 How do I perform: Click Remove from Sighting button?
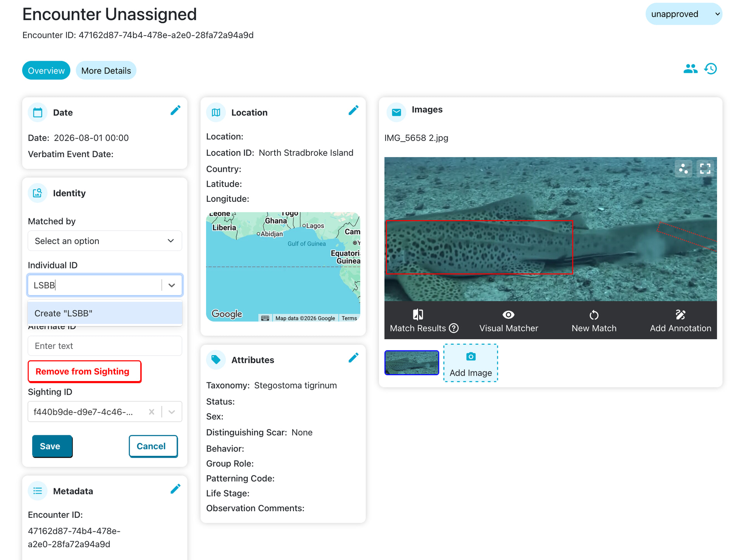(x=84, y=371)
